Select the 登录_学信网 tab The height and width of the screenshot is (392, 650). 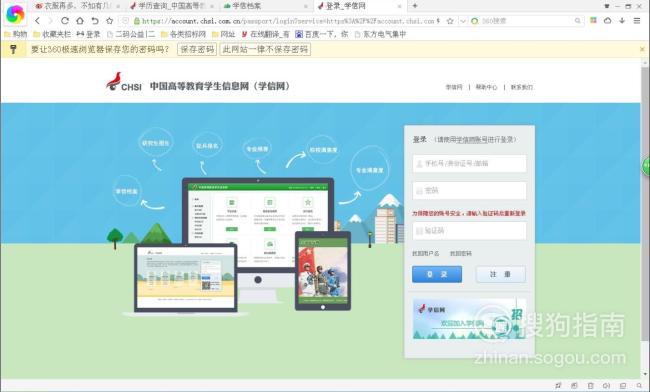(359, 6)
